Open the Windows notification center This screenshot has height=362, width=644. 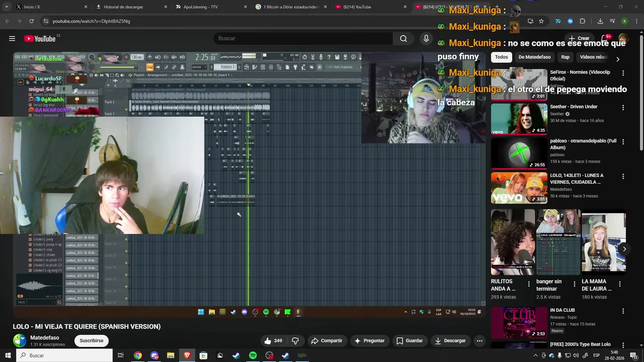pyautogui.click(x=634, y=355)
